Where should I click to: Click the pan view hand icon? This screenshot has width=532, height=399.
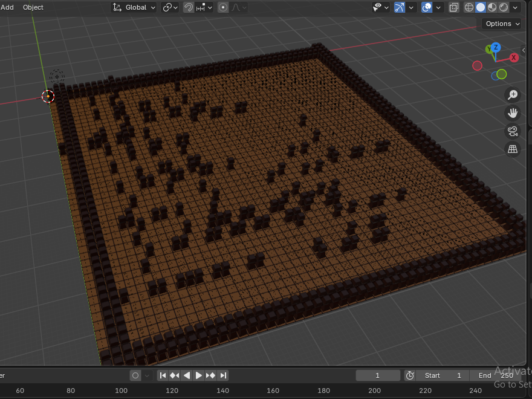click(512, 112)
